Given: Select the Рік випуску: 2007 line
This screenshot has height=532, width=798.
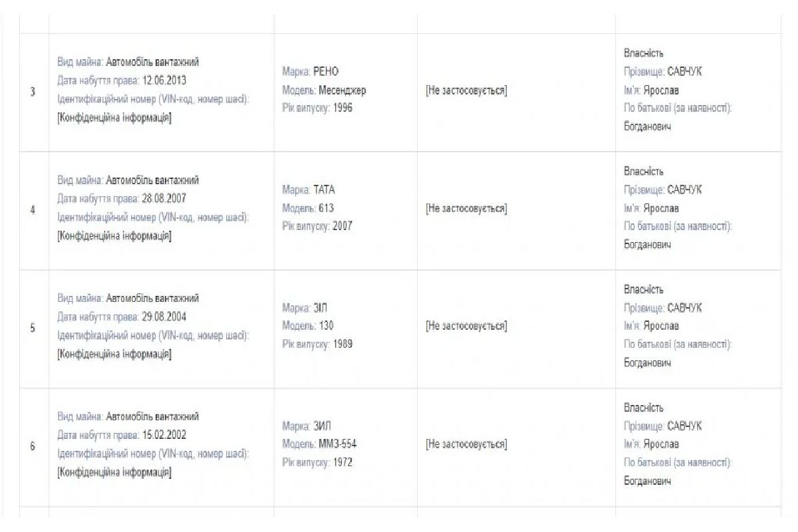Looking at the screenshot, I should coord(317,226).
